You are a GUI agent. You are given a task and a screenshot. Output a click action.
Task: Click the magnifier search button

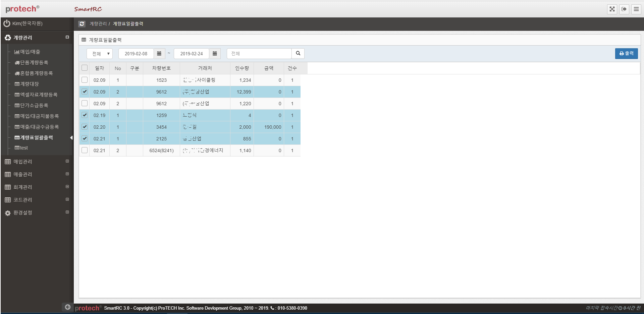click(298, 54)
